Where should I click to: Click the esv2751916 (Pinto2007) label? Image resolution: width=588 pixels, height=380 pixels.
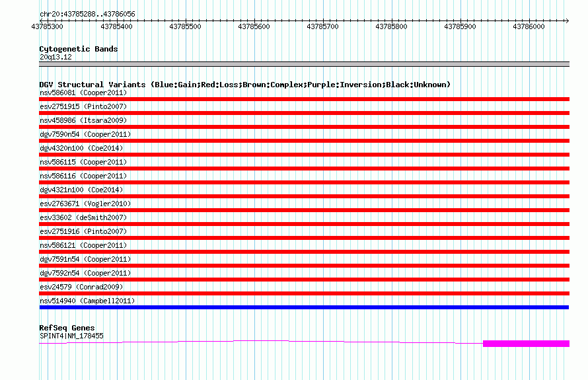(x=83, y=231)
